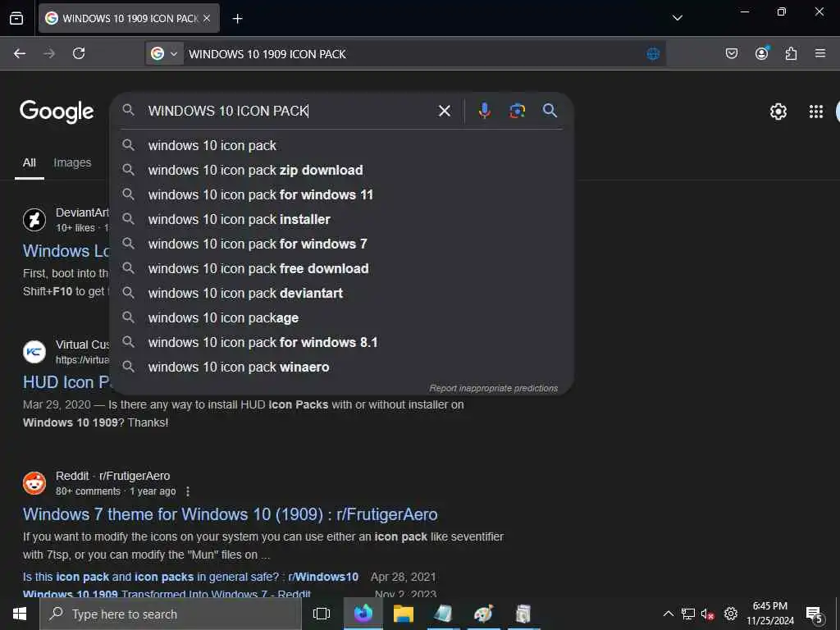The image size is (840, 630).
Task: Open the Paint palette app on taskbar
Action: [x=483, y=614]
